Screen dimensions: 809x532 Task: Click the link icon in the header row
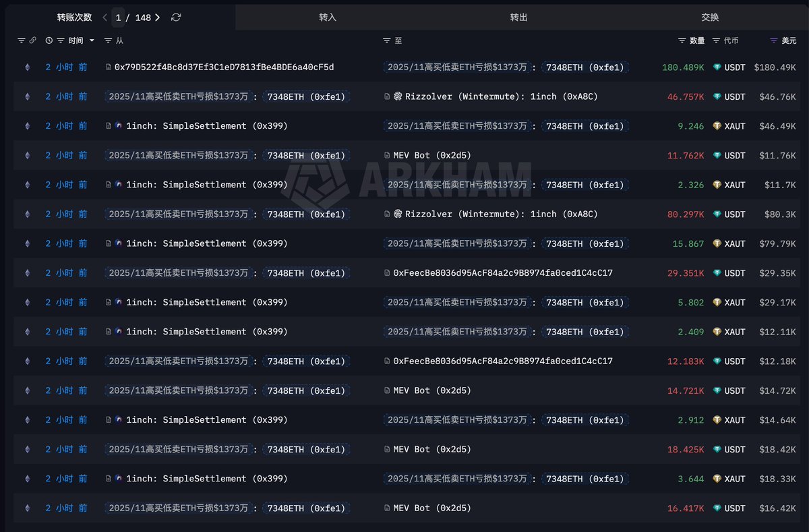click(x=32, y=40)
